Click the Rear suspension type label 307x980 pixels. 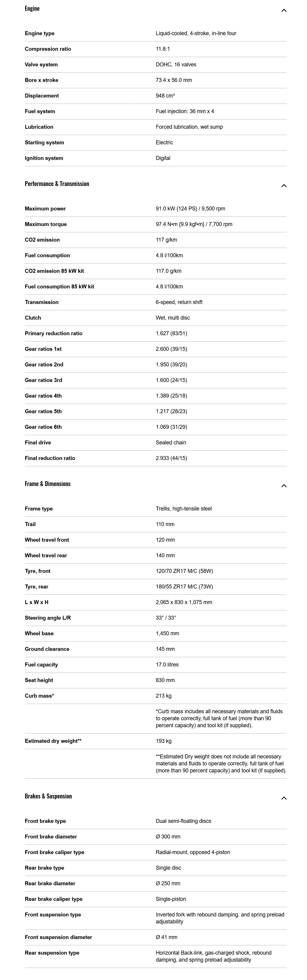(x=52, y=953)
